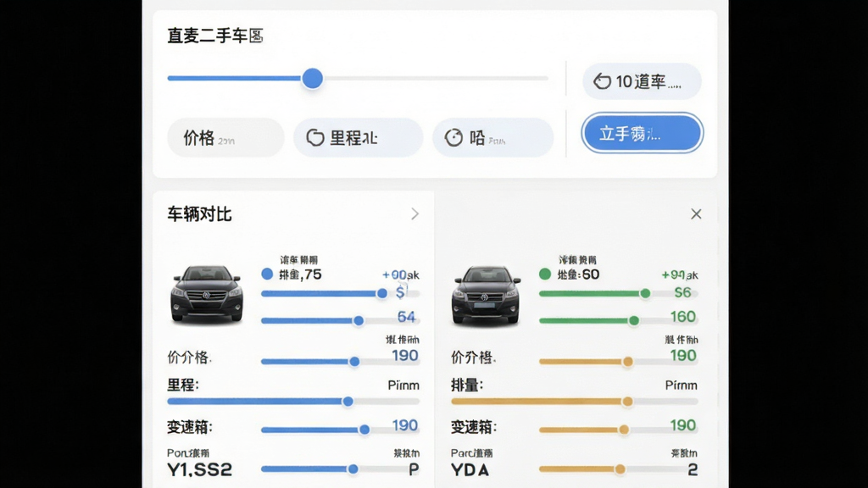Adjust the orange slider beside YDA
The image size is (868, 488).
(618, 469)
